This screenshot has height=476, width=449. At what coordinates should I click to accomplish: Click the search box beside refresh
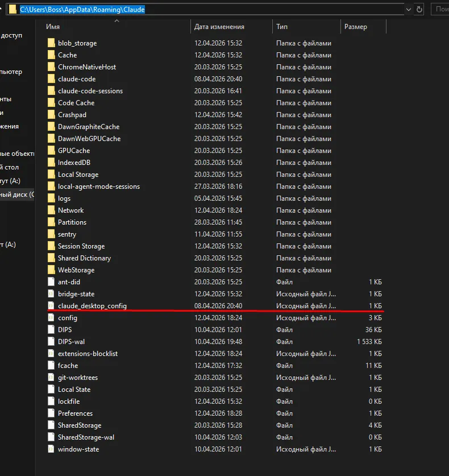[440, 10]
